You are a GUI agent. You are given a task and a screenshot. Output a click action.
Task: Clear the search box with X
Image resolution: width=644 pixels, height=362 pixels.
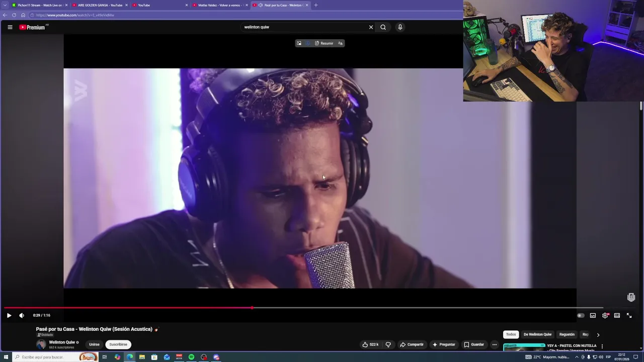pyautogui.click(x=371, y=27)
